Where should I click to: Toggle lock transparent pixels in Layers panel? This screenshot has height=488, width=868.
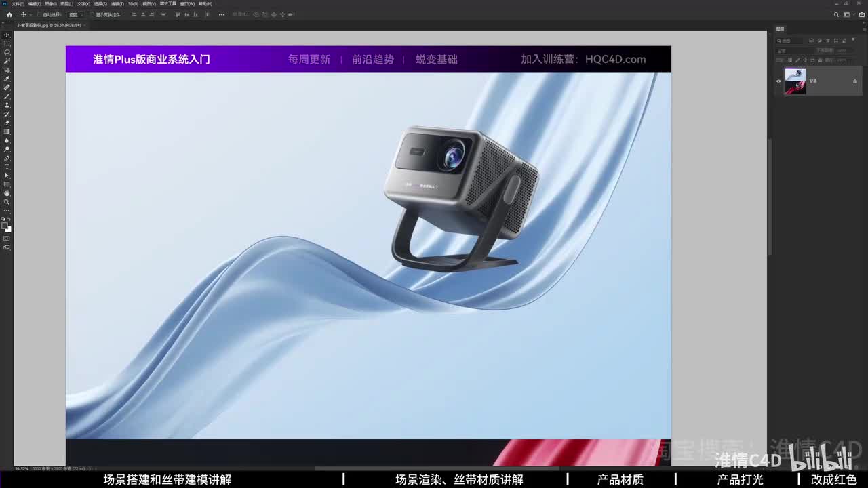tap(790, 60)
